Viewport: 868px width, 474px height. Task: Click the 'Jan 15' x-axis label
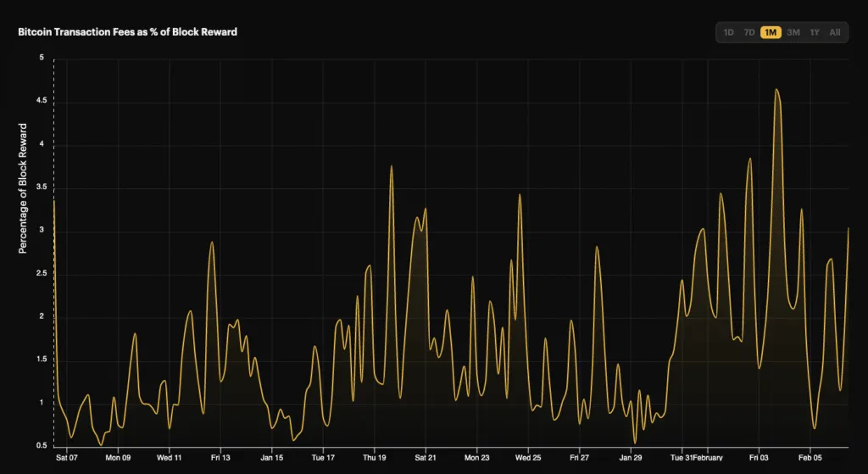pyautogui.click(x=272, y=458)
